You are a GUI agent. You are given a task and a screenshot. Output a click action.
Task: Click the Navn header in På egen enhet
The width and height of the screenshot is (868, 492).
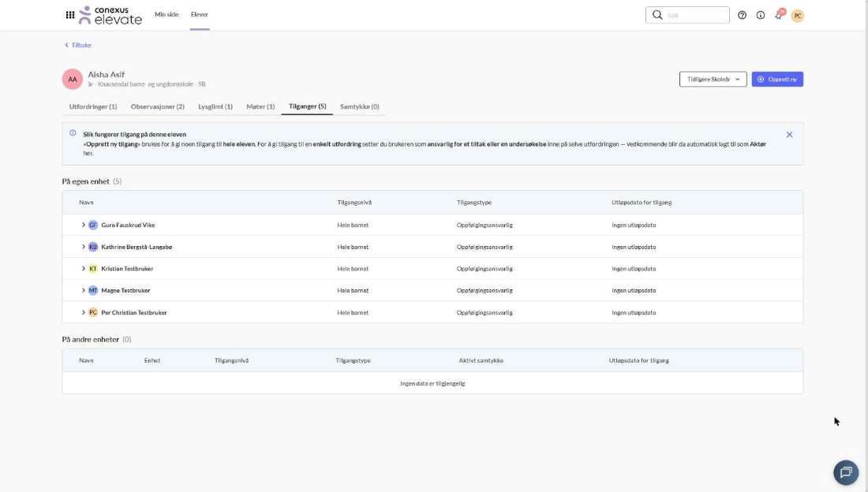86,203
